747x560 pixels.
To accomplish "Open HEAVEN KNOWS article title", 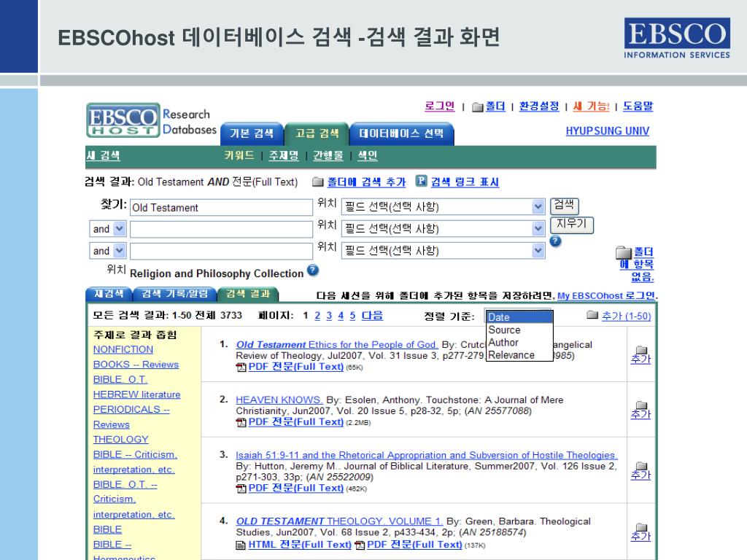I will tap(279, 400).
